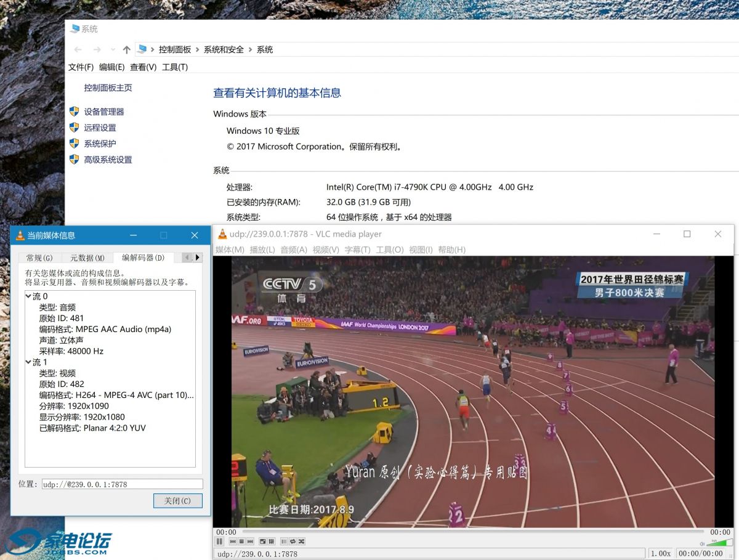Go forward in the 系统 control panel window
This screenshot has height=560, width=739.
click(x=97, y=50)
